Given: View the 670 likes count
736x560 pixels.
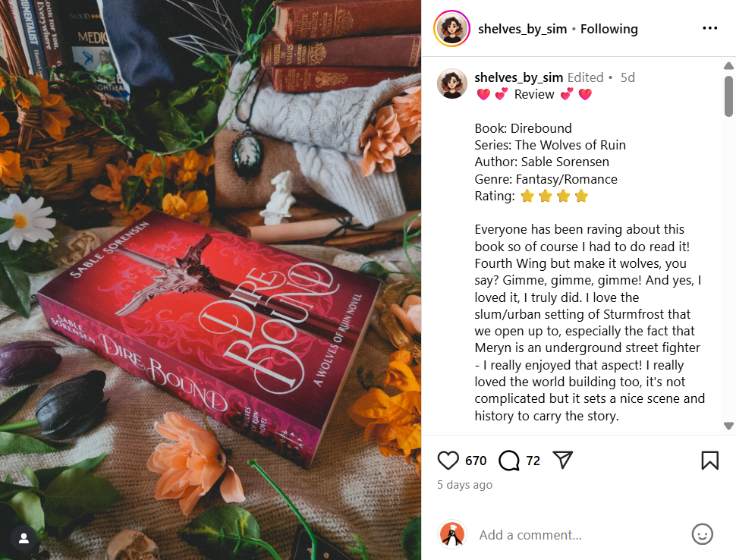Looking at the screenshot, I should click(476, 461).
